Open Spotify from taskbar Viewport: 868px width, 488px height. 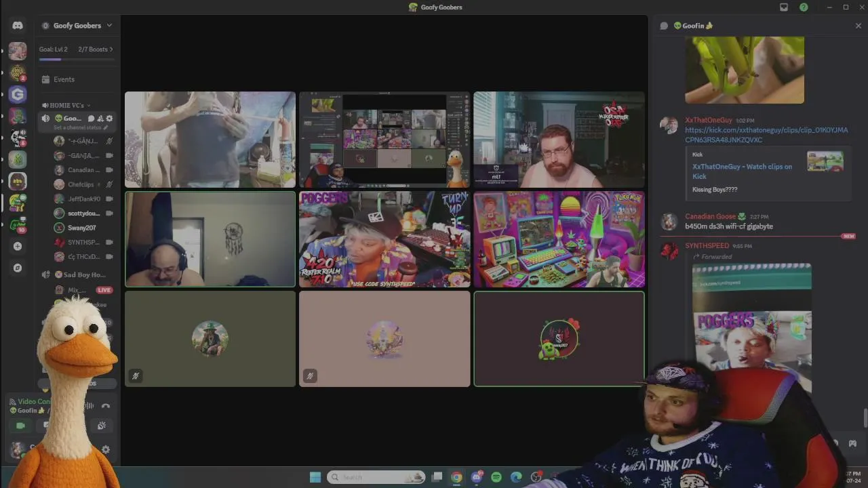pos(496,477)
